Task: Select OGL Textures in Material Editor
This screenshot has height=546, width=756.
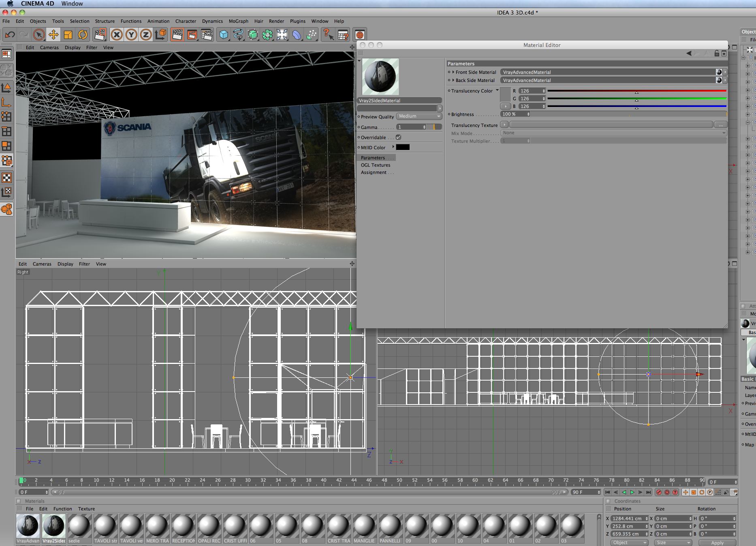Action: pos(376,165)
